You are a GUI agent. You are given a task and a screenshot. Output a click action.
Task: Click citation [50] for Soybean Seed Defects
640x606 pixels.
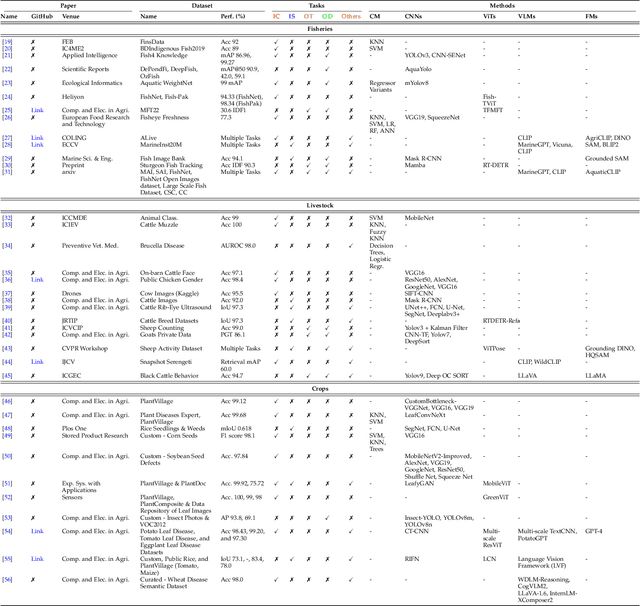click(x=7, y=456)
